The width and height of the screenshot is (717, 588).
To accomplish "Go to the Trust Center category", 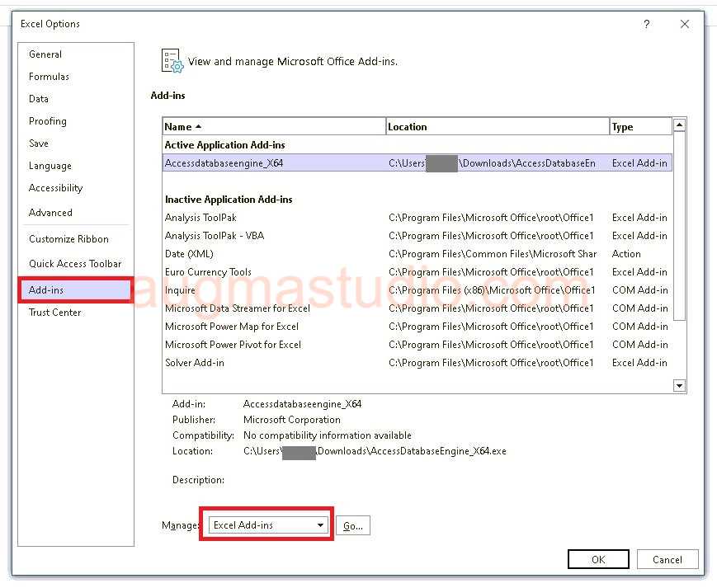I will pos(54,313).
